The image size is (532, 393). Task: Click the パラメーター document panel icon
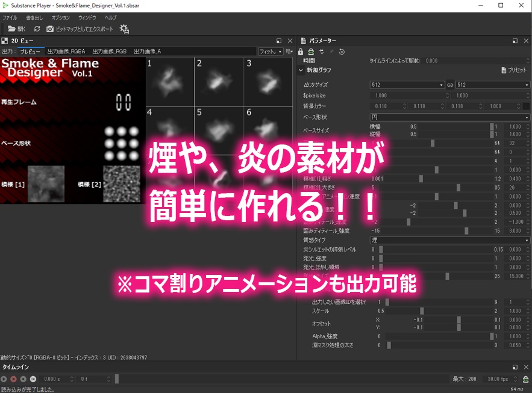click(303, 41)
